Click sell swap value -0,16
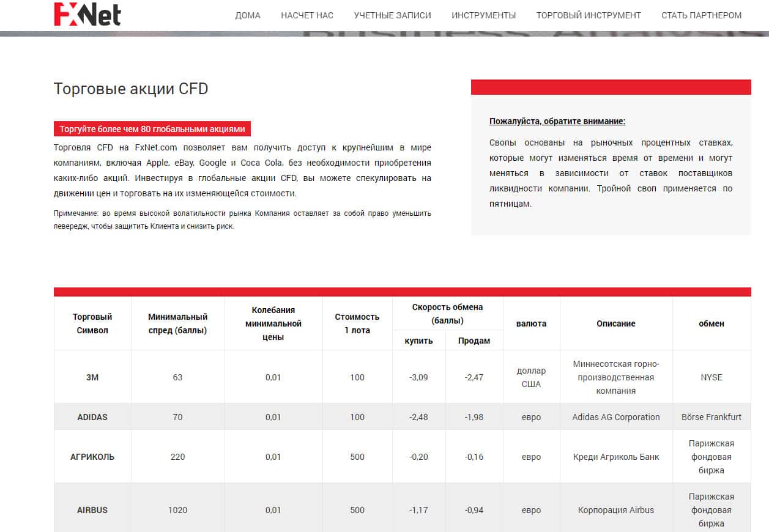 coord(474,457)
